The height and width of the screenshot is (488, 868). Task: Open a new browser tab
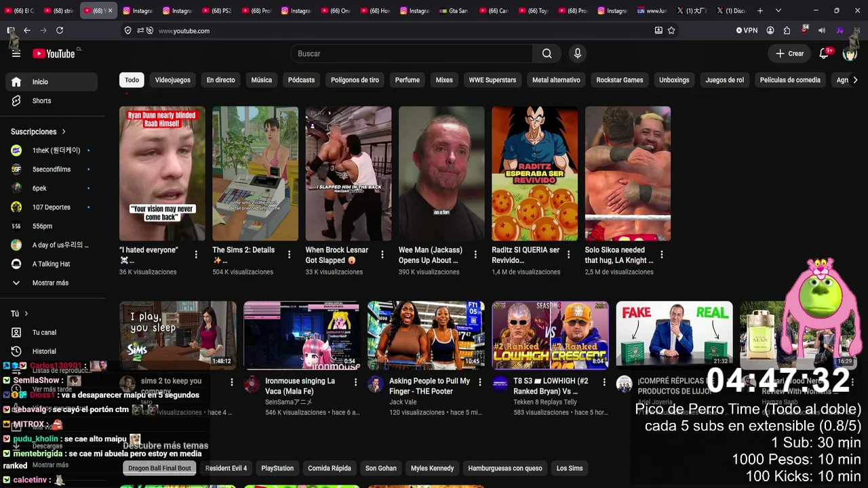pos(760,11)
